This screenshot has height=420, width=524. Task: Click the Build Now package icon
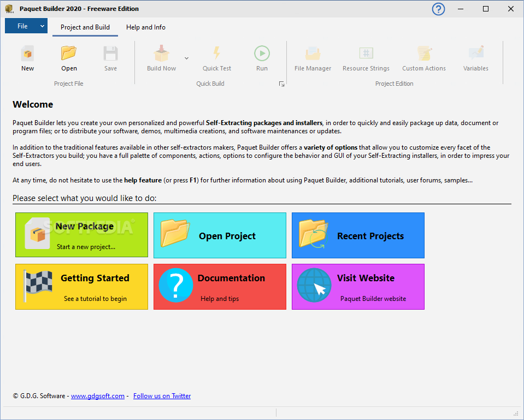[161, 54]
